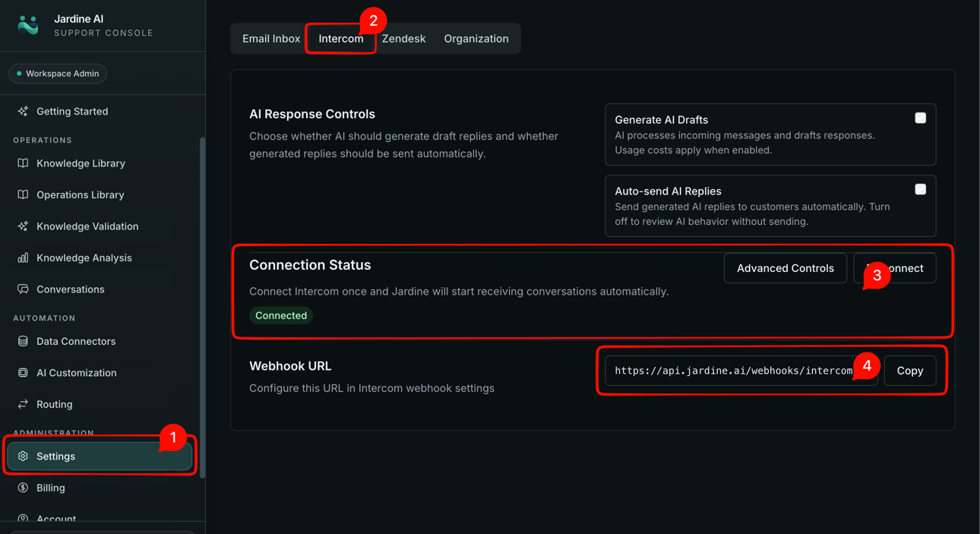The width and height of the screenshot is (980, 534).
Task: Click the Generate AI Drafts label
Action: tap(661, 120)
